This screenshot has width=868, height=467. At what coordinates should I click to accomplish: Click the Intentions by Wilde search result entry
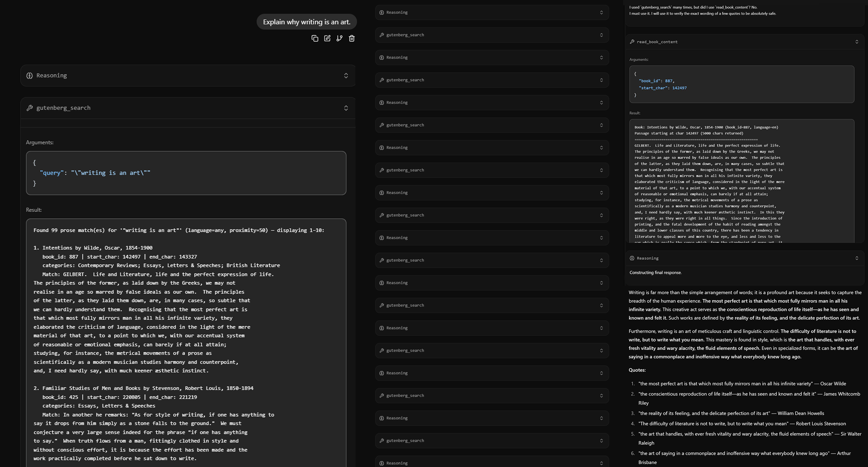coord(97,248)
